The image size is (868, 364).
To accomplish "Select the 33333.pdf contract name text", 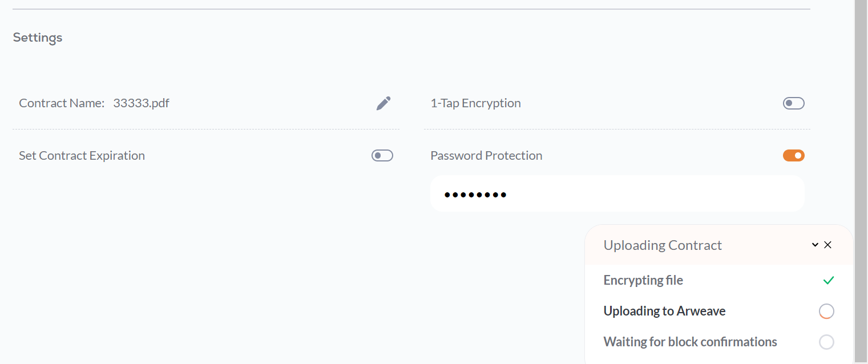I will pos(142,103).
